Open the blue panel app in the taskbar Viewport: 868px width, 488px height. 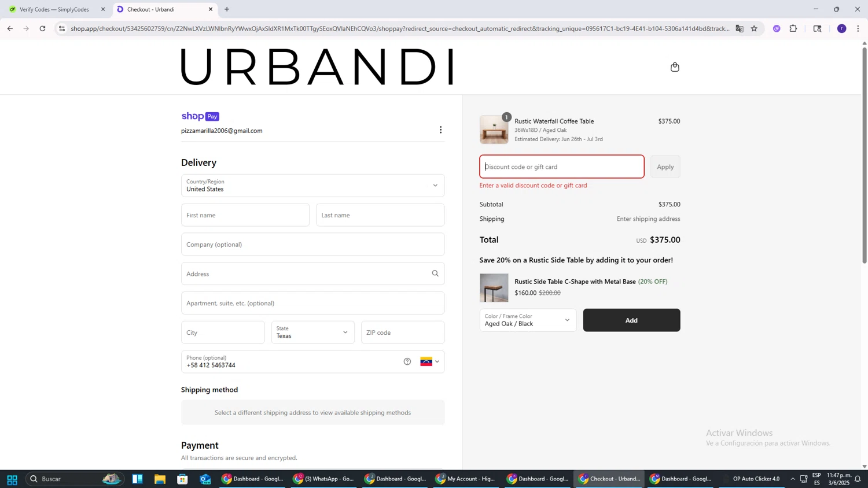click(137, 479)
